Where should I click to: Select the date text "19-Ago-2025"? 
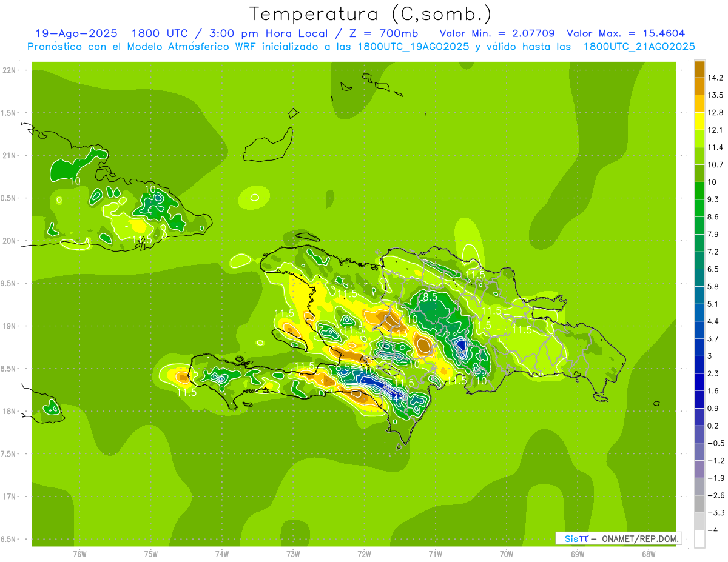tap(76, 33)
